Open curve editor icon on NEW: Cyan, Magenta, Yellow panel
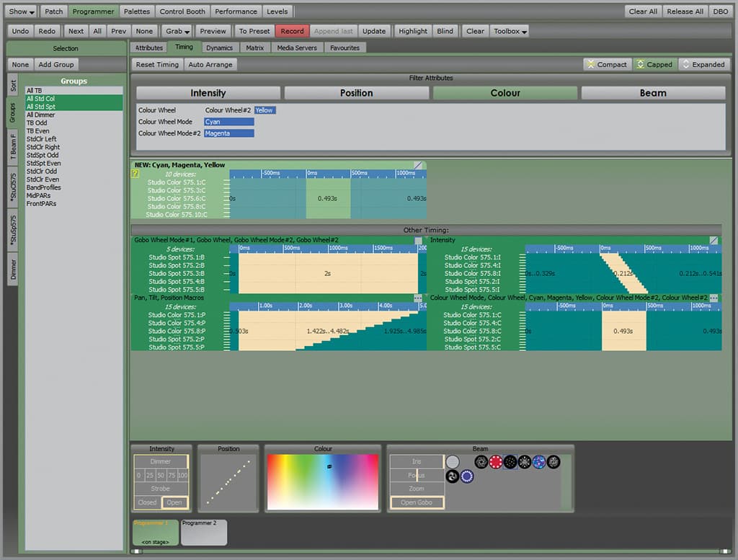Viewport: 738px width, 560px height. pos(418,165)
